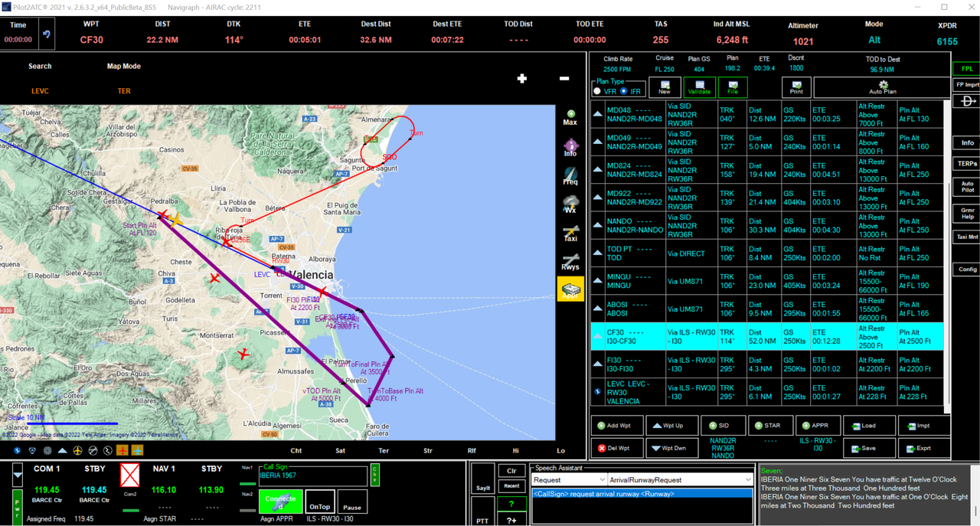This screenshot has width=980, height=526.
Task: Open the Wx weather icon
Action: 570,205
